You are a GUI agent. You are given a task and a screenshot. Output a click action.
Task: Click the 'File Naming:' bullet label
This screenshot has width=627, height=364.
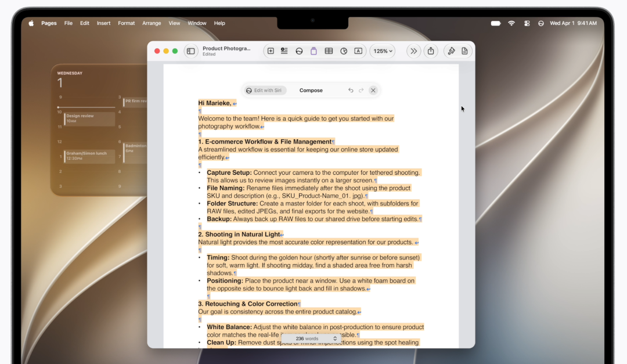pos(225,188)
